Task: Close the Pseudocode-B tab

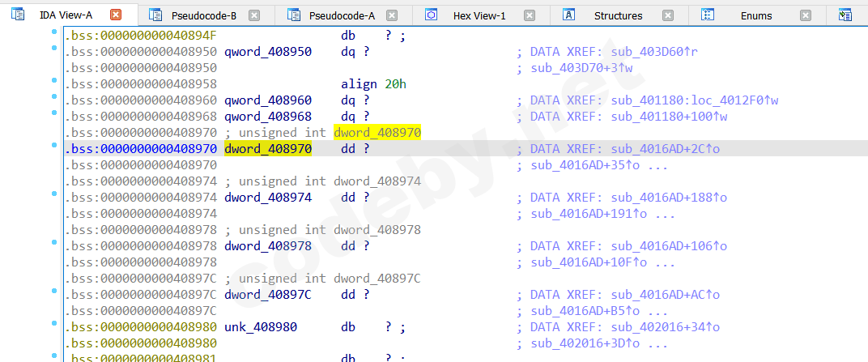Action: point(254,15)
